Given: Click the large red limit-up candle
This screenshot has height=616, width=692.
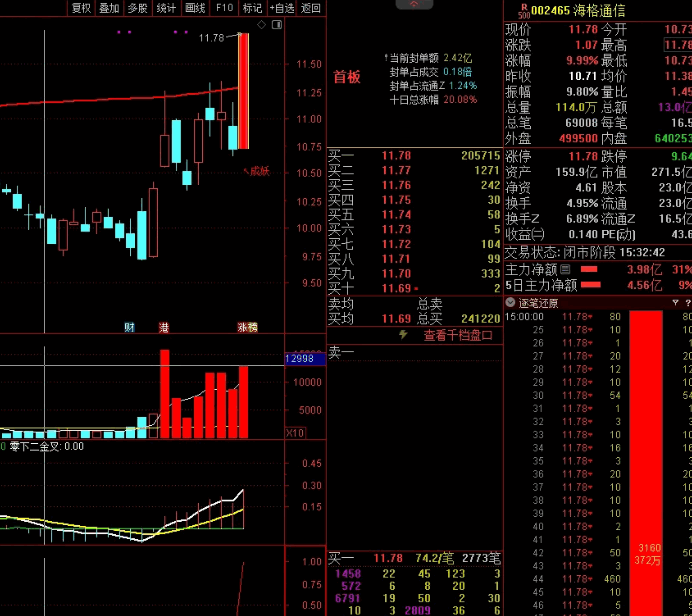Looking at the screenshot, I should (243, 91).
